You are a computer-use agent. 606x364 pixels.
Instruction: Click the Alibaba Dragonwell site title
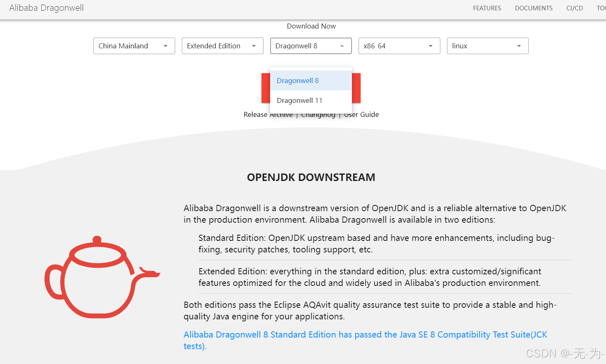tap(46, 7)
